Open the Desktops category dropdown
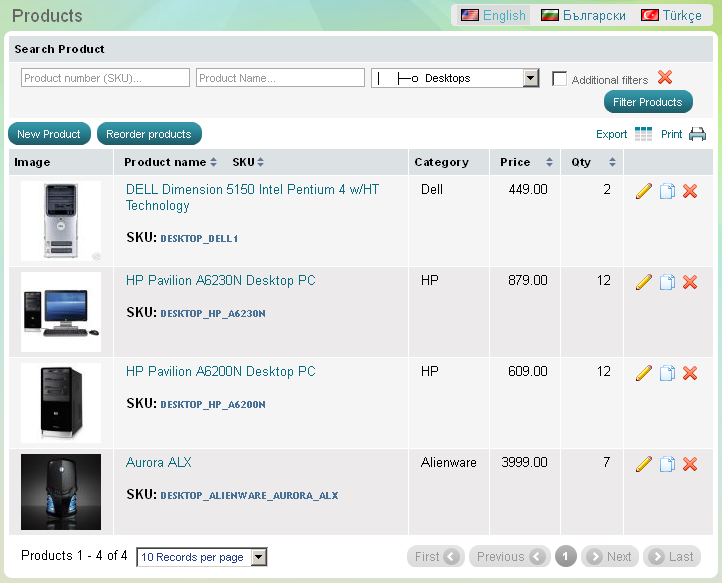 531,78
